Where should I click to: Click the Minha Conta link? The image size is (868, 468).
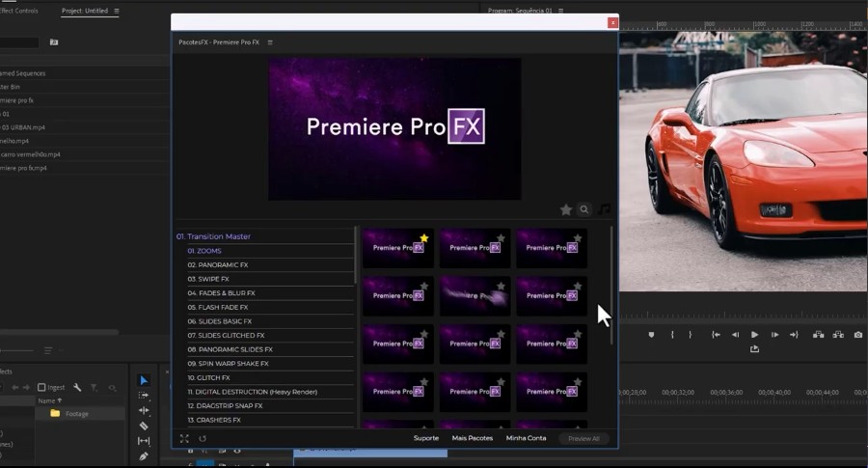click(x=526, y=438)
